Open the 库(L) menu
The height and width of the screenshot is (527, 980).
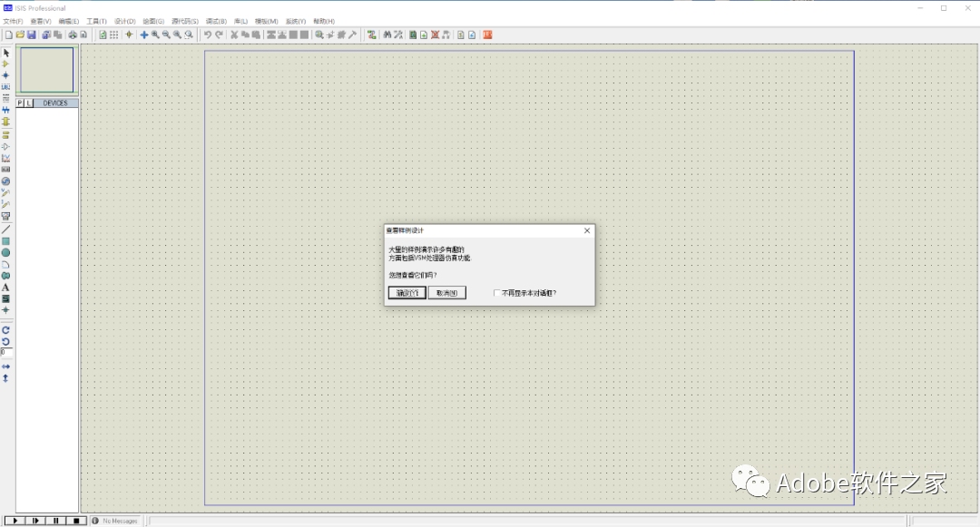point(239,20)
